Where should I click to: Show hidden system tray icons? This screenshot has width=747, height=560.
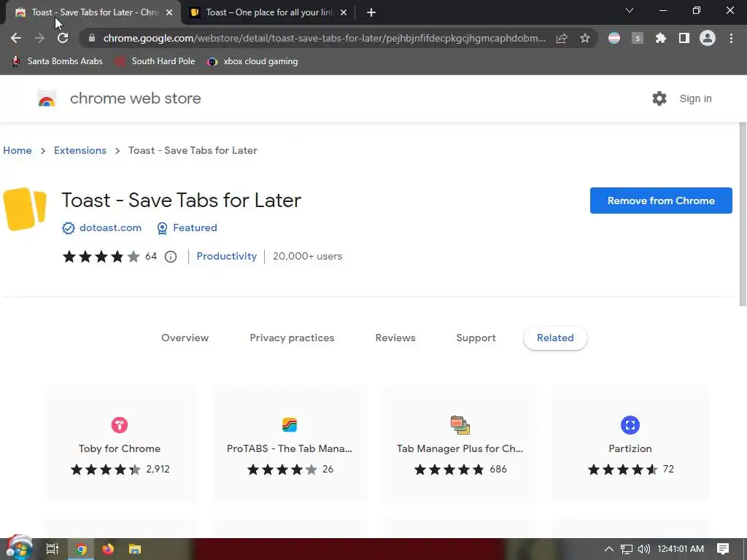click(x=609, y=549)
